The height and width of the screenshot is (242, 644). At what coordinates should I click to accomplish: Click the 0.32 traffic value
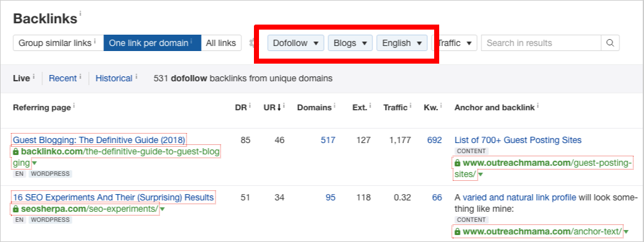403,198
